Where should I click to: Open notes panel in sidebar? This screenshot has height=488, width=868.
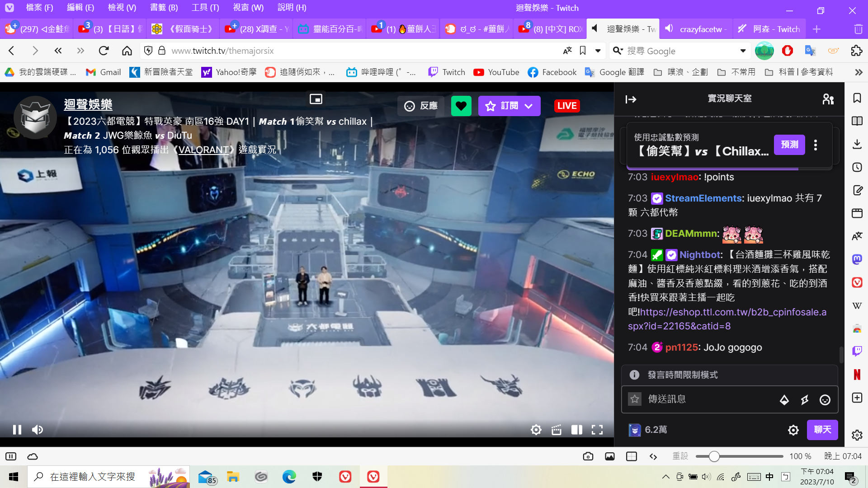857,190
